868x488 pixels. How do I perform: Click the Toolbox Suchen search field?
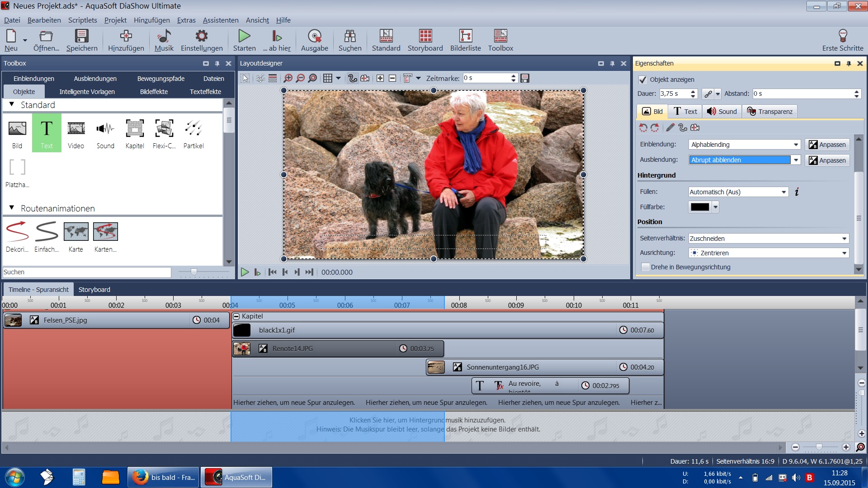point(87,272)
